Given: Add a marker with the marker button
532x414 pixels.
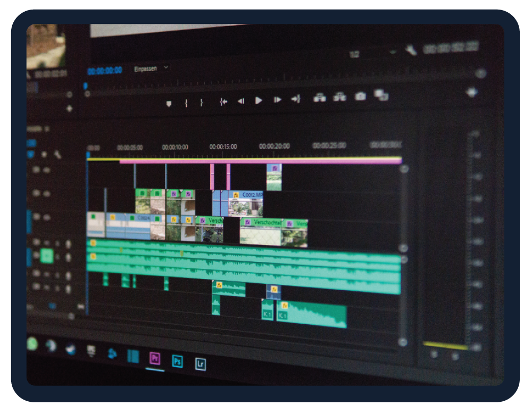Looking at the screenshot, I should coord(169,104).
